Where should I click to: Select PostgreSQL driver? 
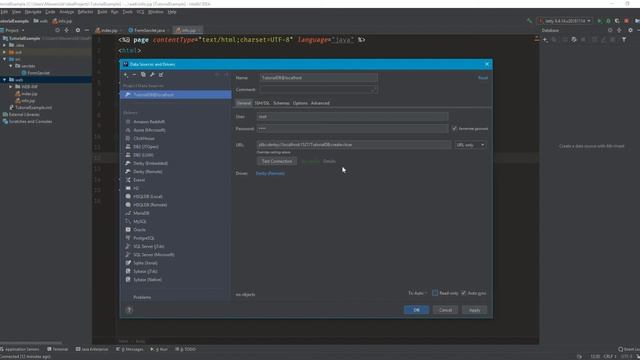pos(144,238)
